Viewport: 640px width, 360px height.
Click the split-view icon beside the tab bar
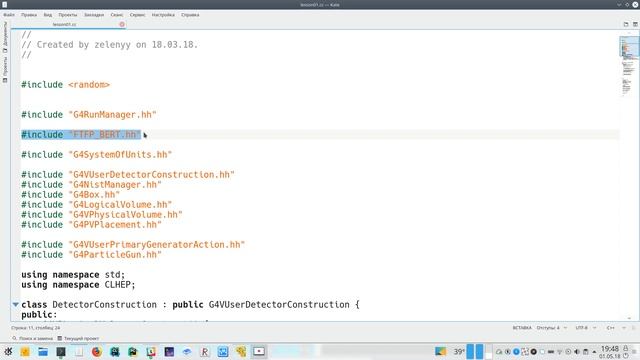[x=635, y=24]
